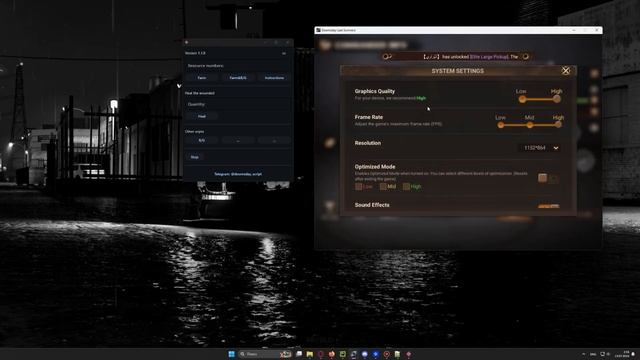This screenshot has height=360, width=640.
Task: Click the Farm button in script window
Action: point(202,78)
